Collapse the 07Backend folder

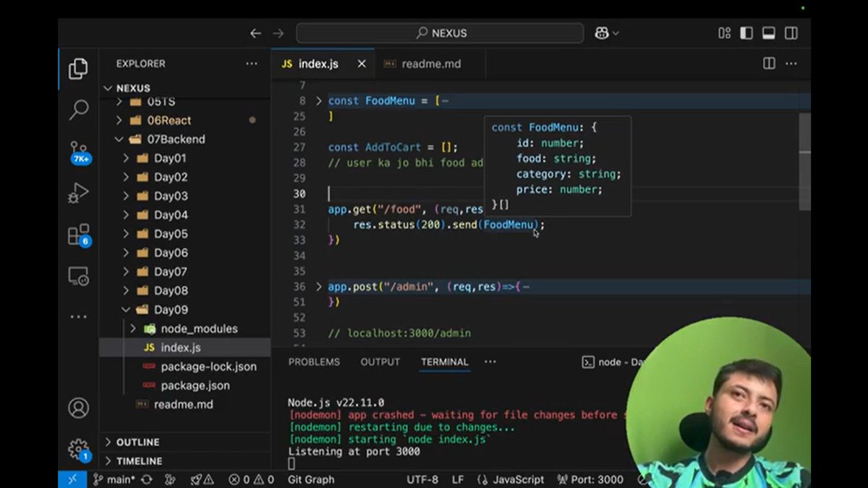pyautogui.click(x=120, y=139)
